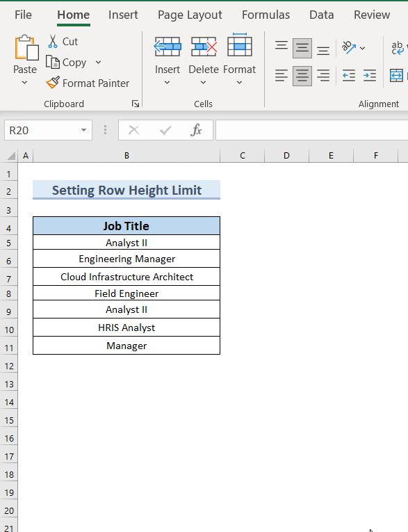Viewport: 408px width, 532px height.
Task: Select the 'Job Title' header cell
Action: coord(127,226)
